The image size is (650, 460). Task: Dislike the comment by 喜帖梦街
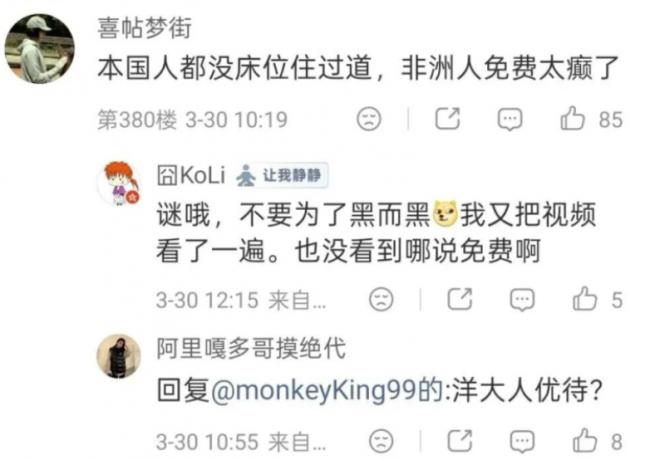[x=369, y=119]
